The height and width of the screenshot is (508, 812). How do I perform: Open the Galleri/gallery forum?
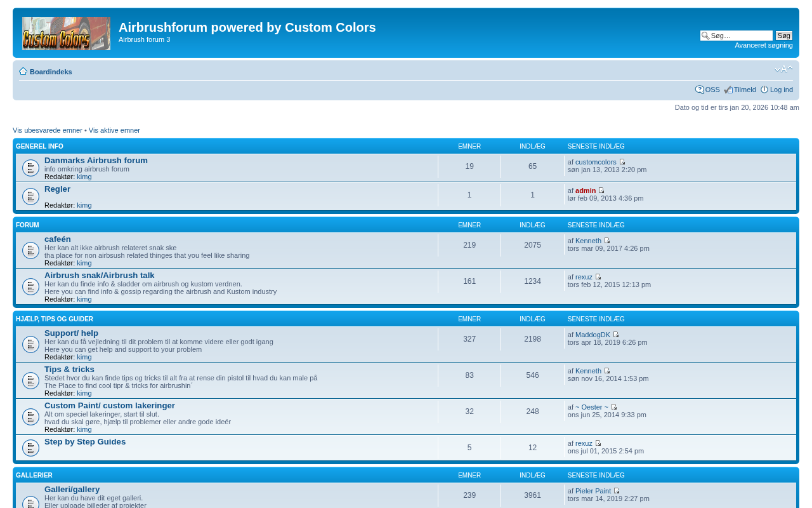pos(72,490)
